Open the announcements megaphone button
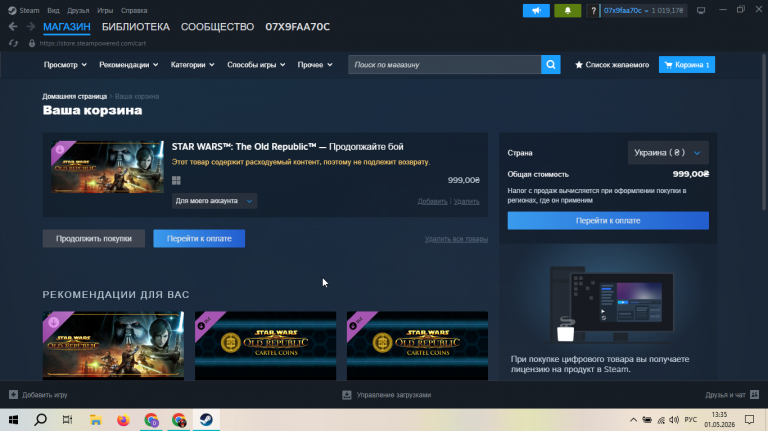Screen dimensions: 768x431 point(536,10)
